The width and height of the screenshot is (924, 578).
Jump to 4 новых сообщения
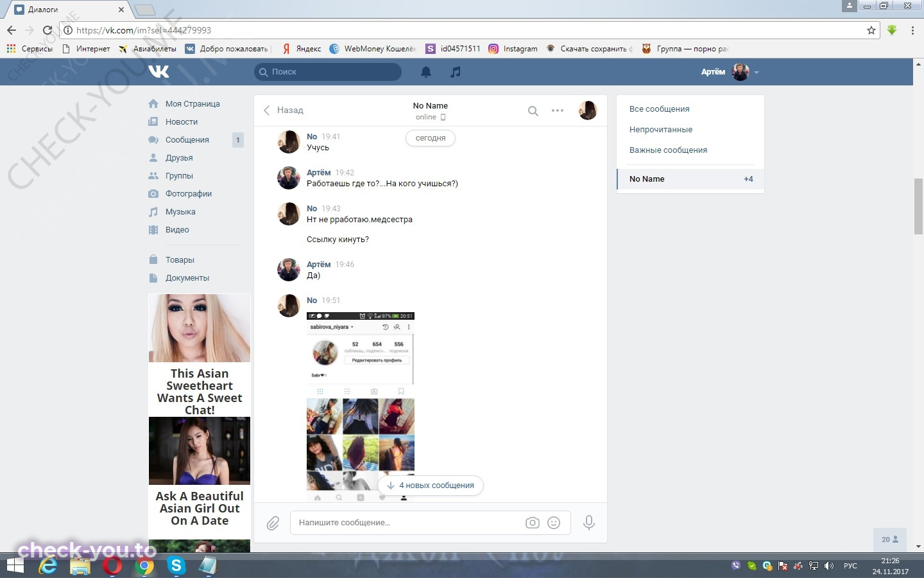[x=431, y=486]
